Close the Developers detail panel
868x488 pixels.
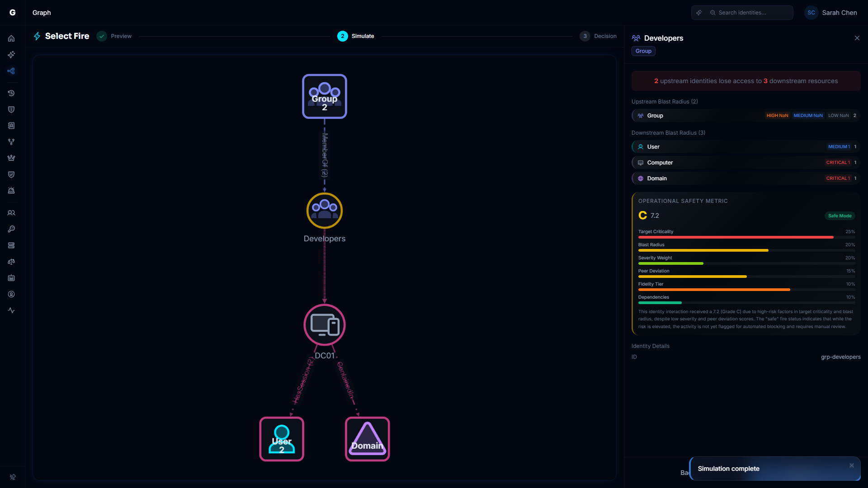(x=857, y=38)
